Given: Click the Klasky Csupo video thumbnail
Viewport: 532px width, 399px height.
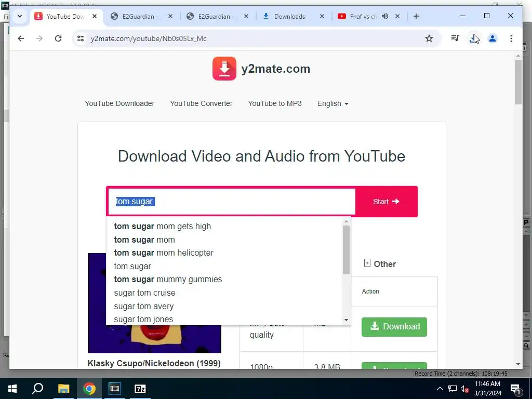Looking at the screenshot, I should point(154,303).
